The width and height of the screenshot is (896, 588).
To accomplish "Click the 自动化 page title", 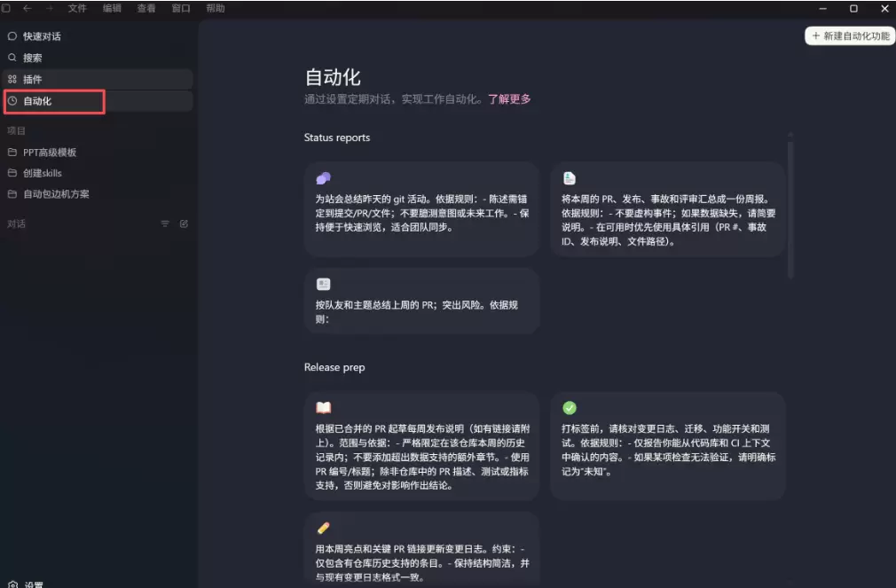I will point(333,77).
